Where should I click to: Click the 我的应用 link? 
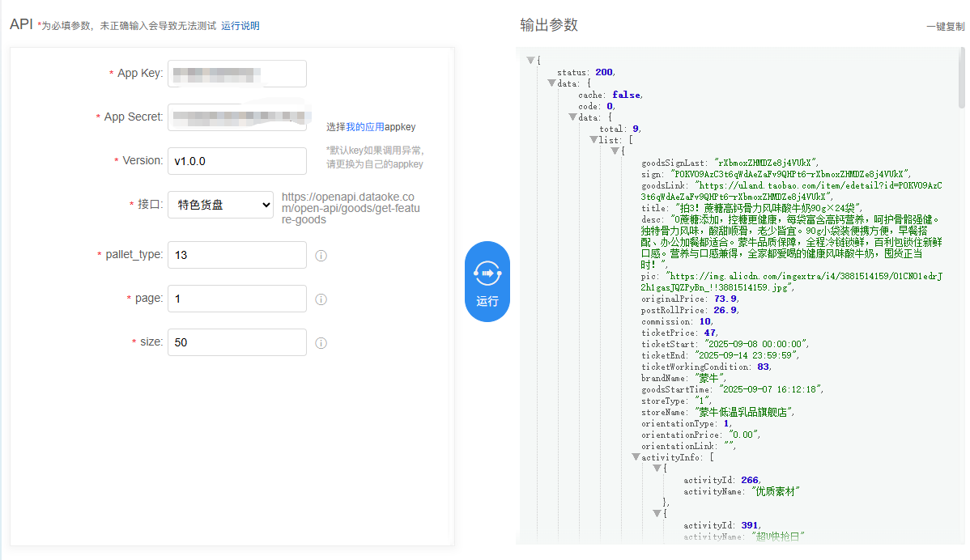point(365,127)
